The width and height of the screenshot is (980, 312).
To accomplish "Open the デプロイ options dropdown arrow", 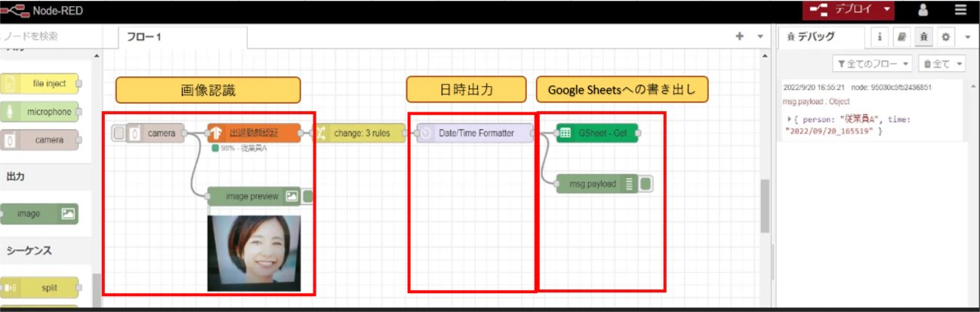I will [887, 10].
